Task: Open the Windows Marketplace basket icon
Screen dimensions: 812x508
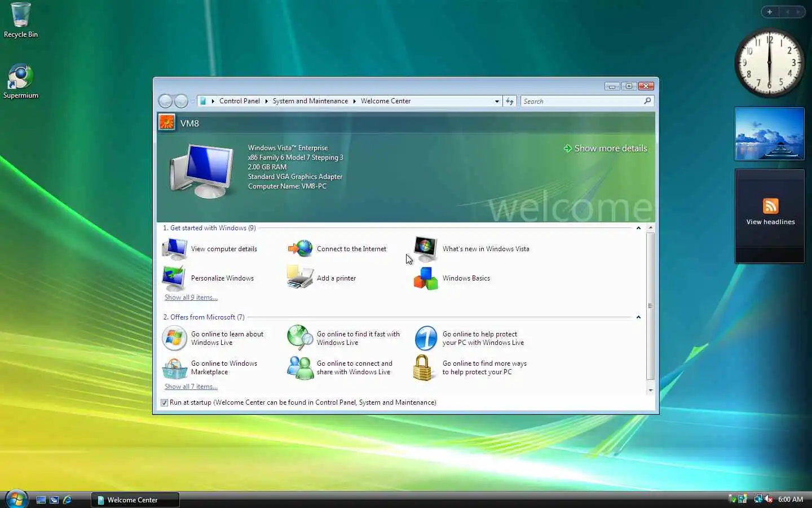Action: pyautogui.click(x=174, y=368)
